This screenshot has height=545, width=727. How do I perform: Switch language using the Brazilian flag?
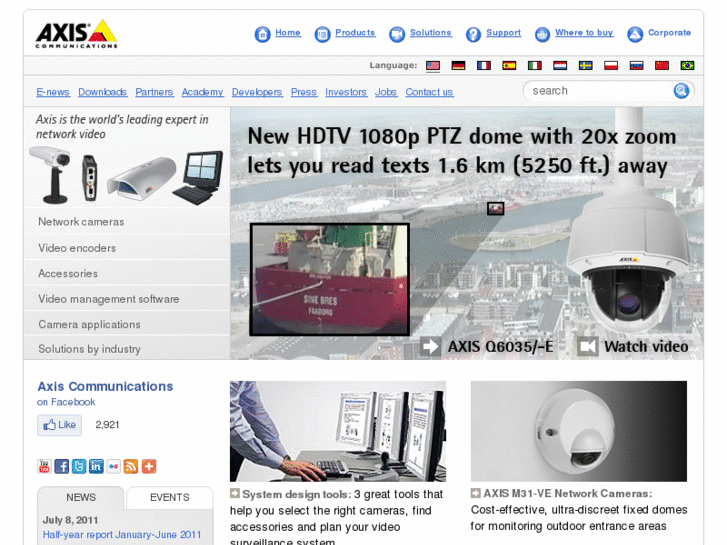point(687,65)
